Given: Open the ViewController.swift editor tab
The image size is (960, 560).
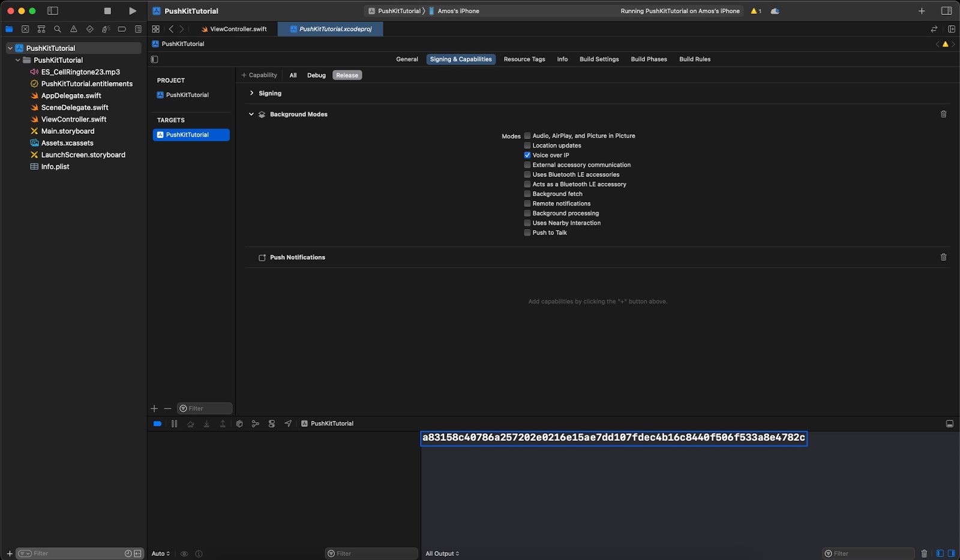Looking at the screenshot, I should pos(234,29).
